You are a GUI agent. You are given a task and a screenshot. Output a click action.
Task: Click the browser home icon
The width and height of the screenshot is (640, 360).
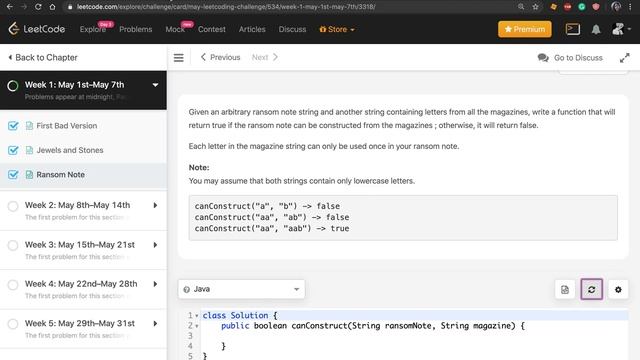52,7
